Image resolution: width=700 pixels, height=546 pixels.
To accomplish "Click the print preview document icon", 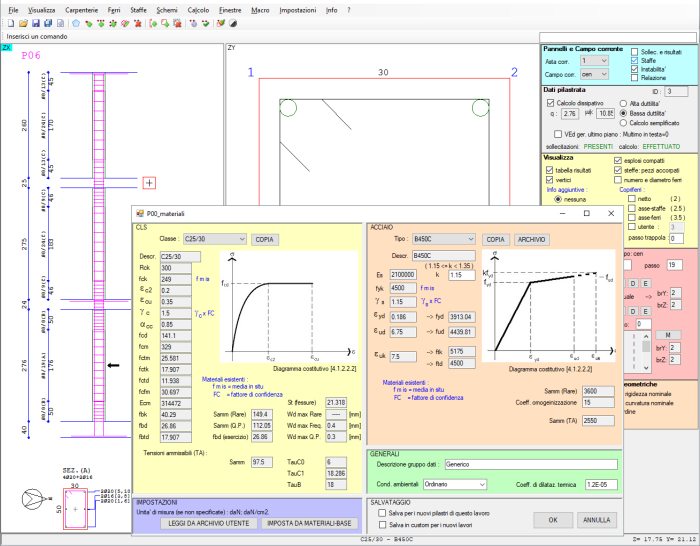I will [58, 22].
